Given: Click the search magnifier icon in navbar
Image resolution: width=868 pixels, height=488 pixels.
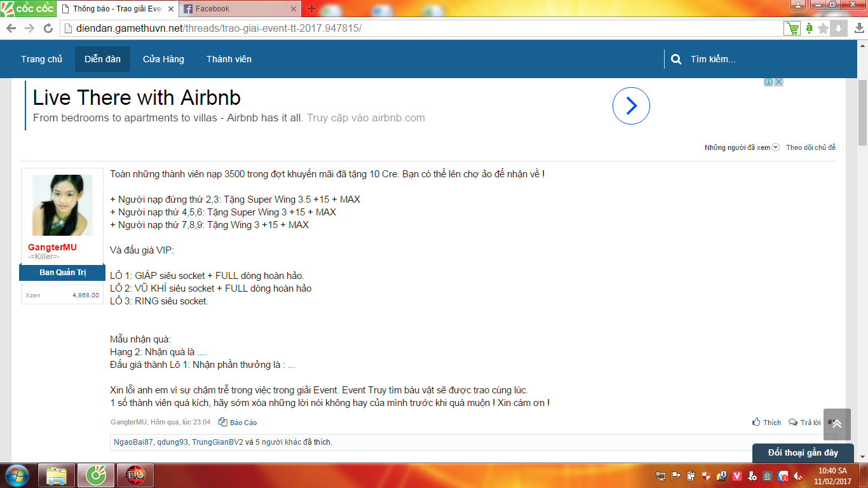Looking at the screenshot, I should pyautogui.click(x=677, y=59).
